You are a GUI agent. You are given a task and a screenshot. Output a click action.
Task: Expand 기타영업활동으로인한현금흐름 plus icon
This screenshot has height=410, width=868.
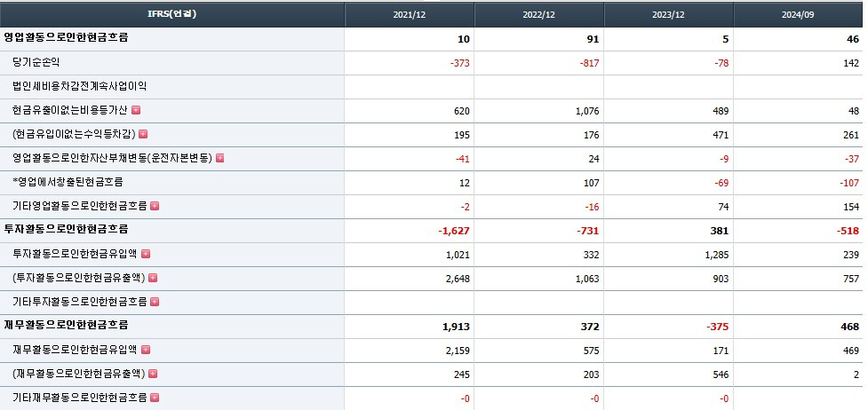click(x=155, y=206)
